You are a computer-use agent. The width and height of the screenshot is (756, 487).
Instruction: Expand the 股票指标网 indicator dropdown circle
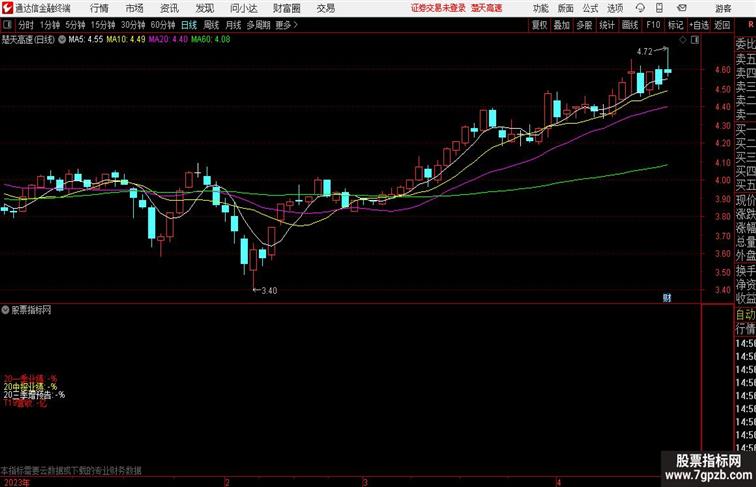[5, 310]
